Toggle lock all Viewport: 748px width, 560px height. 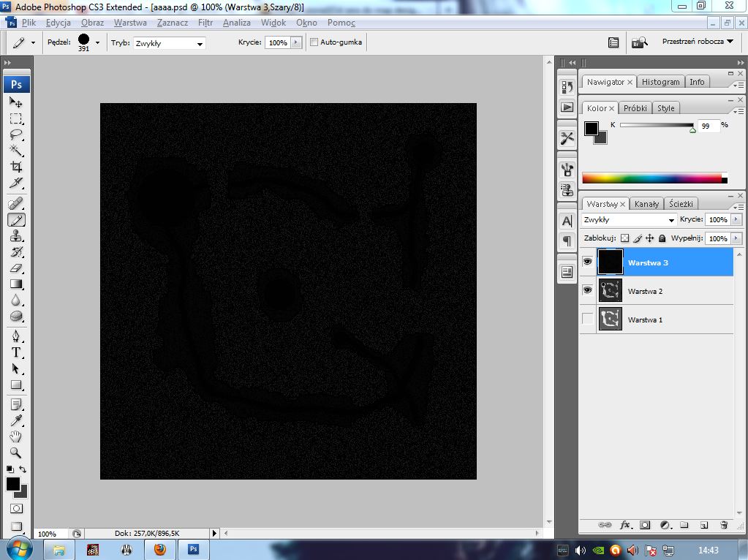(x=662, y=238)
